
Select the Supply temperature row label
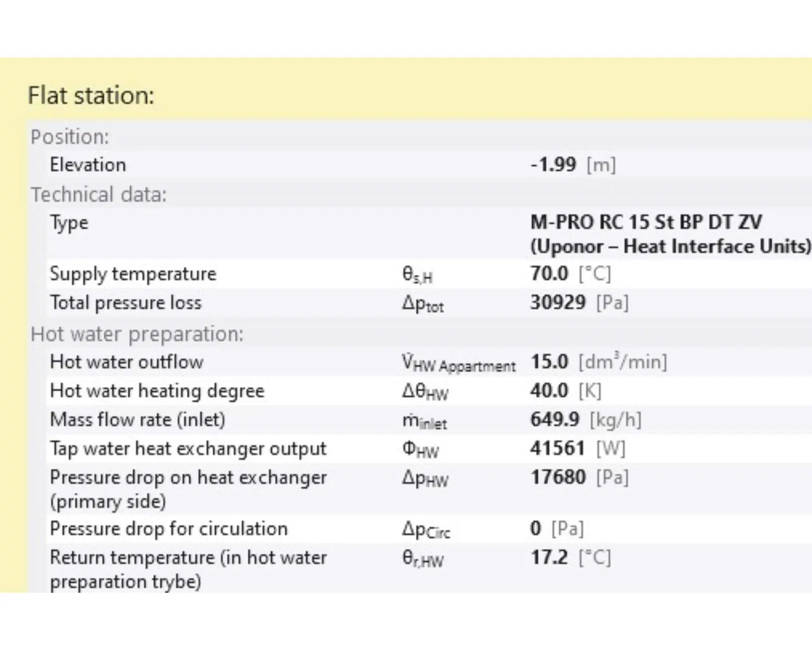(133, 274)
